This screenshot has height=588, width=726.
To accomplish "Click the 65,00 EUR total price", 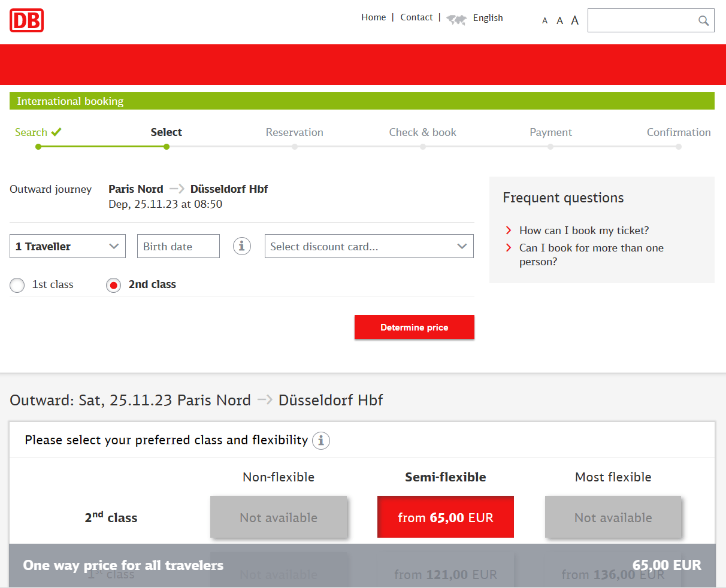I will (x=667, y=565).
